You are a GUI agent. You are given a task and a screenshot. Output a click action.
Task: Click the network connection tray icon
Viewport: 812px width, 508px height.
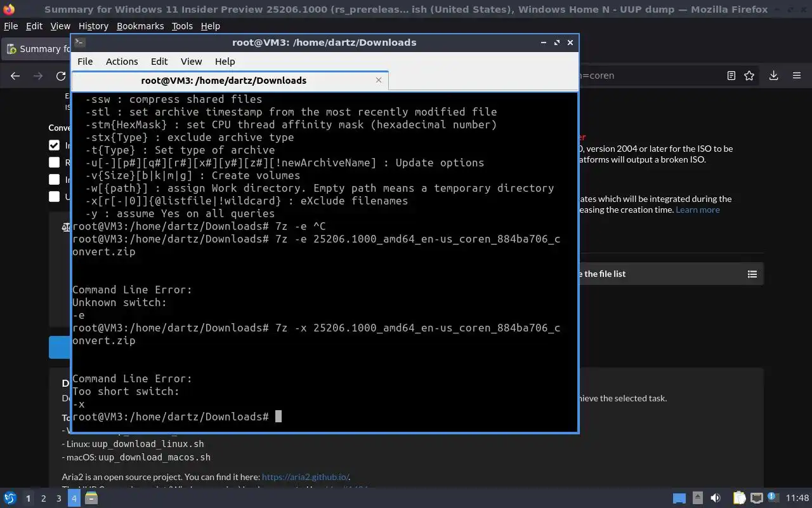756,498
